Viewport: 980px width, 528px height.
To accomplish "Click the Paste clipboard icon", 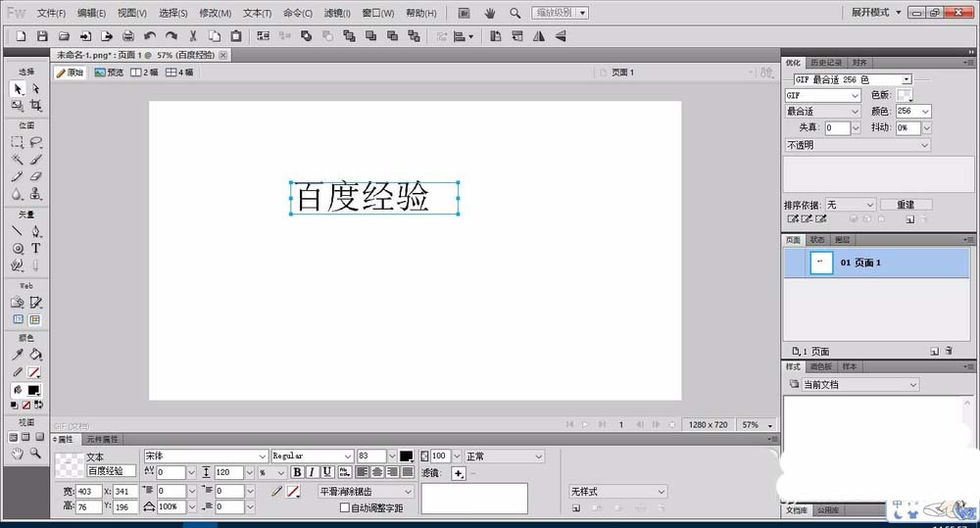I will 235,36.
